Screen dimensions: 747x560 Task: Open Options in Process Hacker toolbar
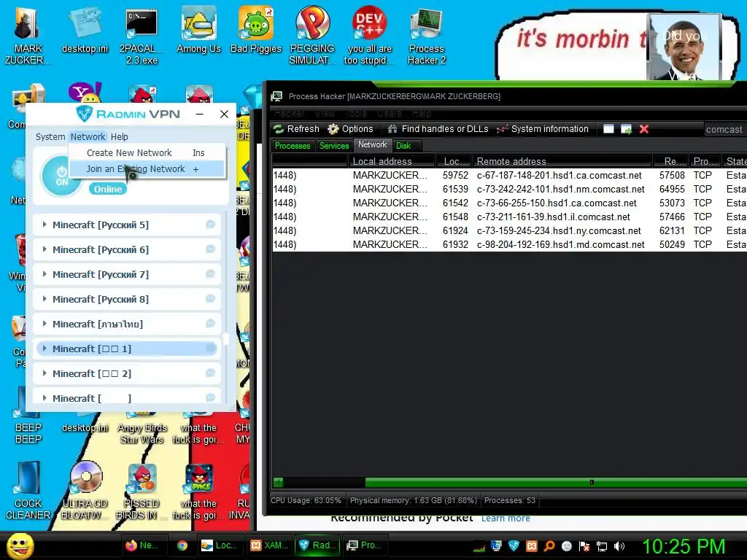coord(350,129)
